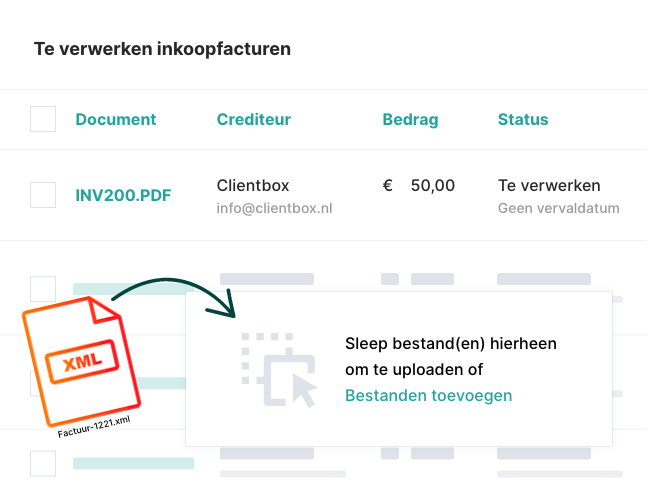Click the 'Sleep bestand(en) hierheen' dropzone text
This screenshot has width=650, height=486.
tap(450, 344)
